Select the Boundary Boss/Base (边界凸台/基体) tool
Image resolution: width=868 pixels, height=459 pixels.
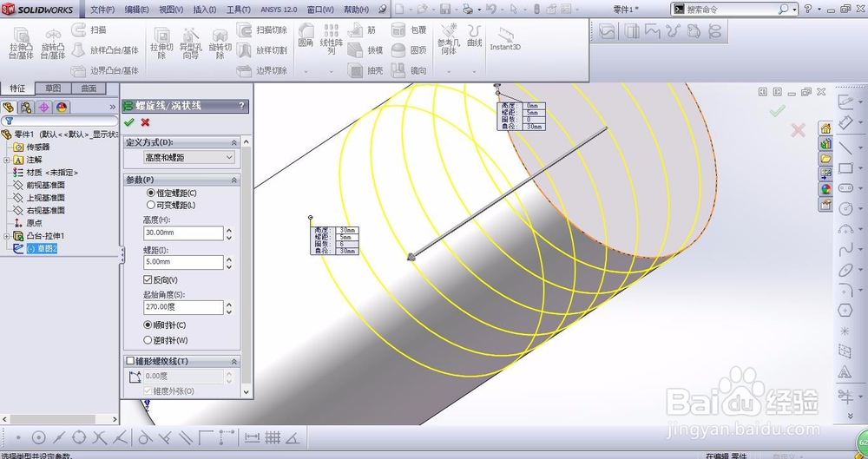point(105,70)
